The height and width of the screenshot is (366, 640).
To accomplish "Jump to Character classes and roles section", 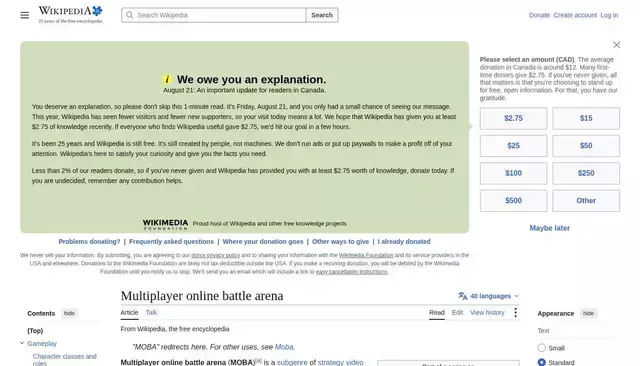I will pos(64,359).
